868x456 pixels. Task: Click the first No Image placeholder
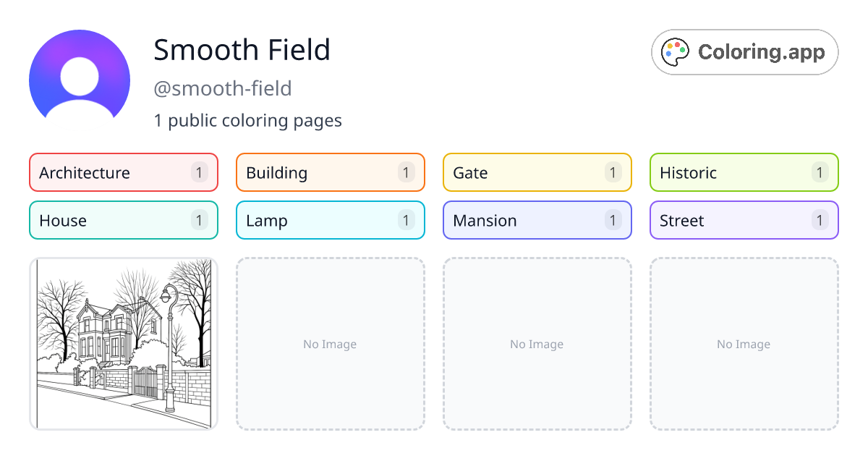point(330,344)
